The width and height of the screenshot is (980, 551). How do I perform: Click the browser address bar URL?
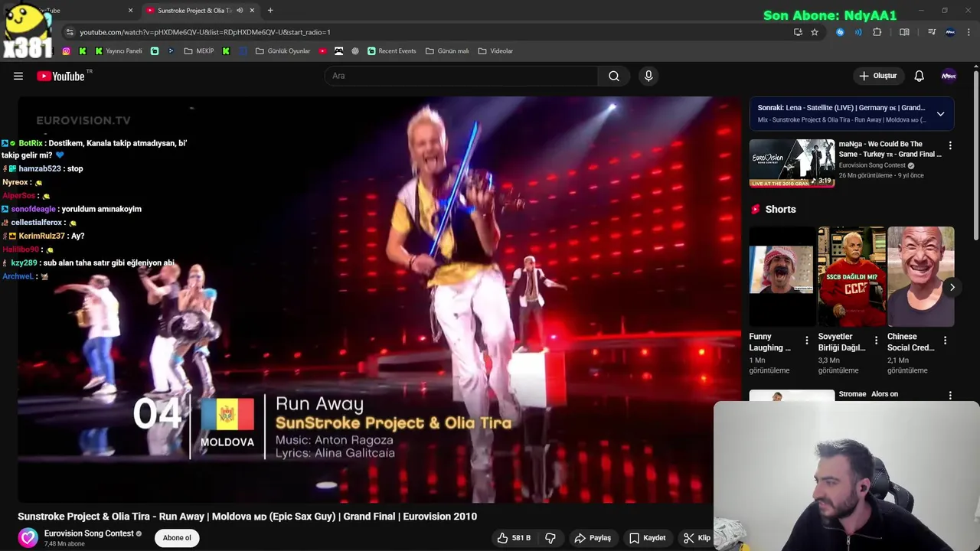[x=205, y=32]
